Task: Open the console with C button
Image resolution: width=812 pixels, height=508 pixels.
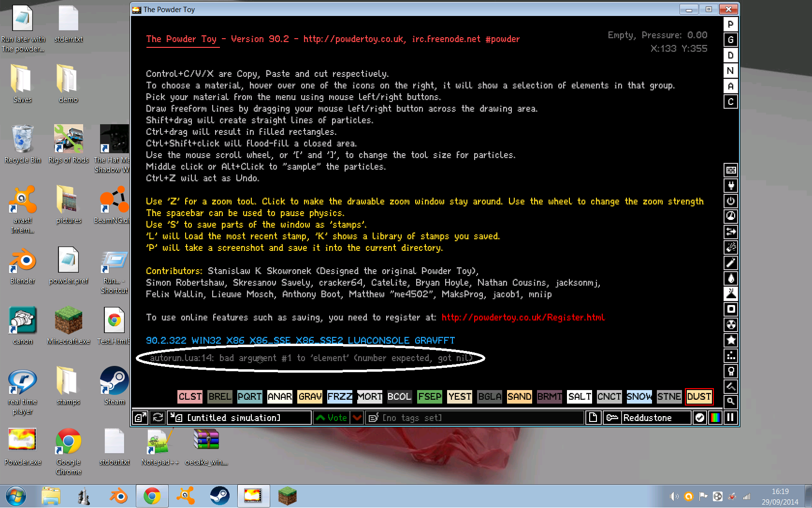Action: point(731,102)
